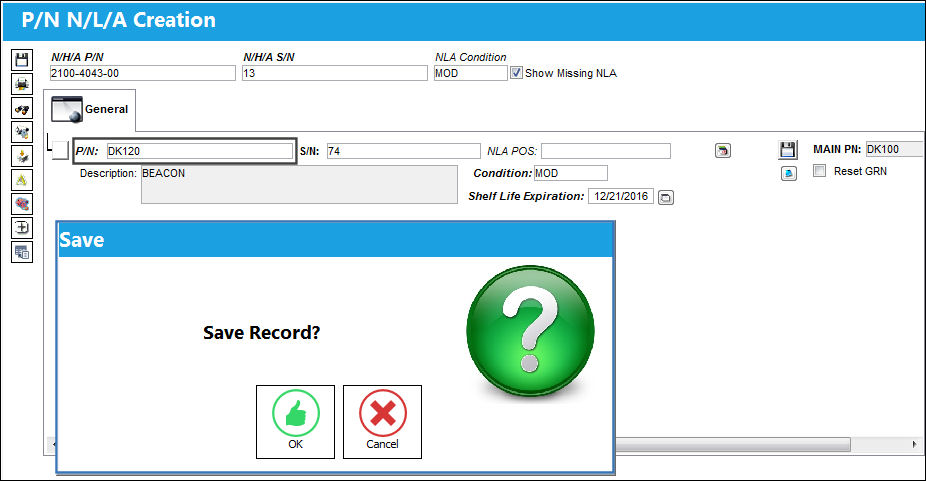Open the Shelf Life Expiration date picker icon
Screen dimensions: 926x481
click(666, 197)
